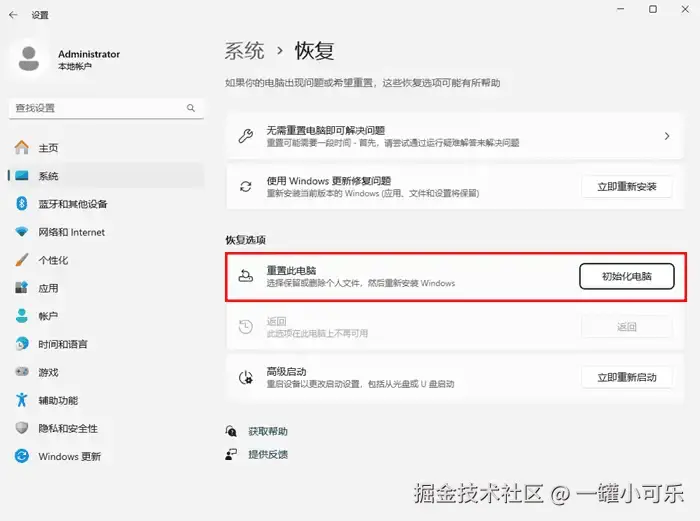
Task: Click the 高级启动 title text
Action: pyautogui.click(x=286, y=371)
